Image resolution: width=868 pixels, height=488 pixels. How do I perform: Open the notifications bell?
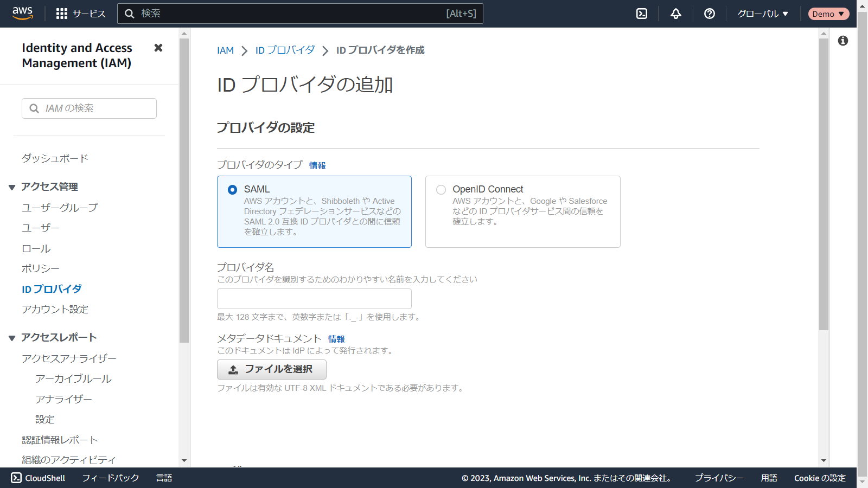tap(675, 14)
